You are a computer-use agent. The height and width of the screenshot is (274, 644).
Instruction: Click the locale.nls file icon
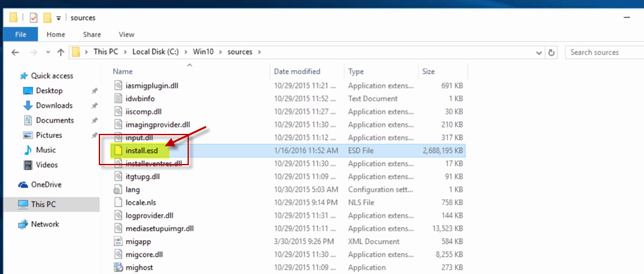click(x=118, y=203)
